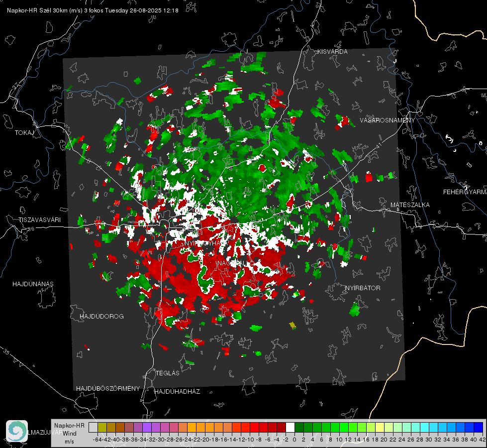Pick the deep blue swatch between 40 and 42
The width and height of the screenshot is (487, 448).
[479, 427]
